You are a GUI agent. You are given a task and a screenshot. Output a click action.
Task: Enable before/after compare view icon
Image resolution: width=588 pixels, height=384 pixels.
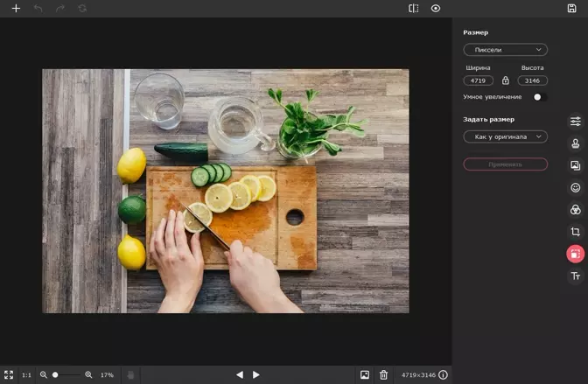click(413, 8)
